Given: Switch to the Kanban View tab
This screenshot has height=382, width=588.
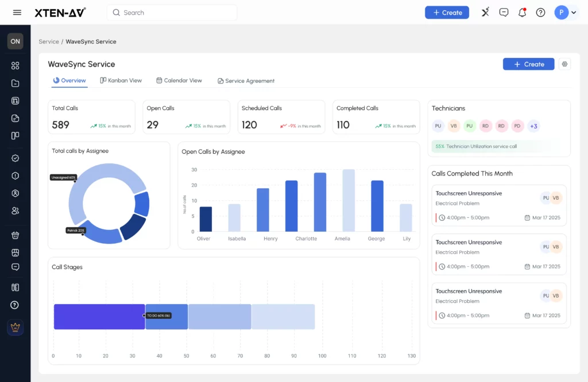Looking at the screenshot, I should (x=121, y=80).
